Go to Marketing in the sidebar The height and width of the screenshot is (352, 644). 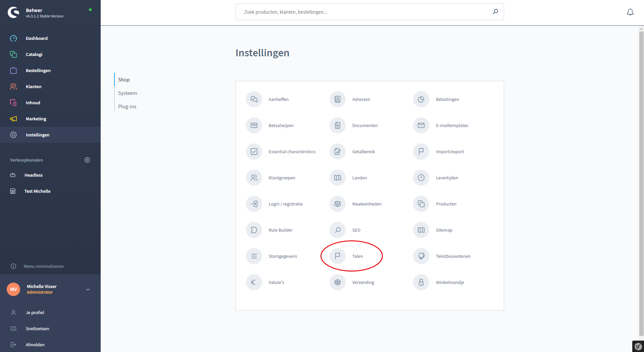coord(36,119)
